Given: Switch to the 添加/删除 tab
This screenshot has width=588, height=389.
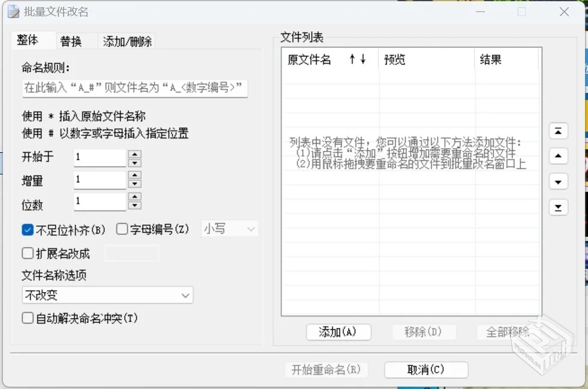Looking at the screenshot, I should click(x=126, y=41).
